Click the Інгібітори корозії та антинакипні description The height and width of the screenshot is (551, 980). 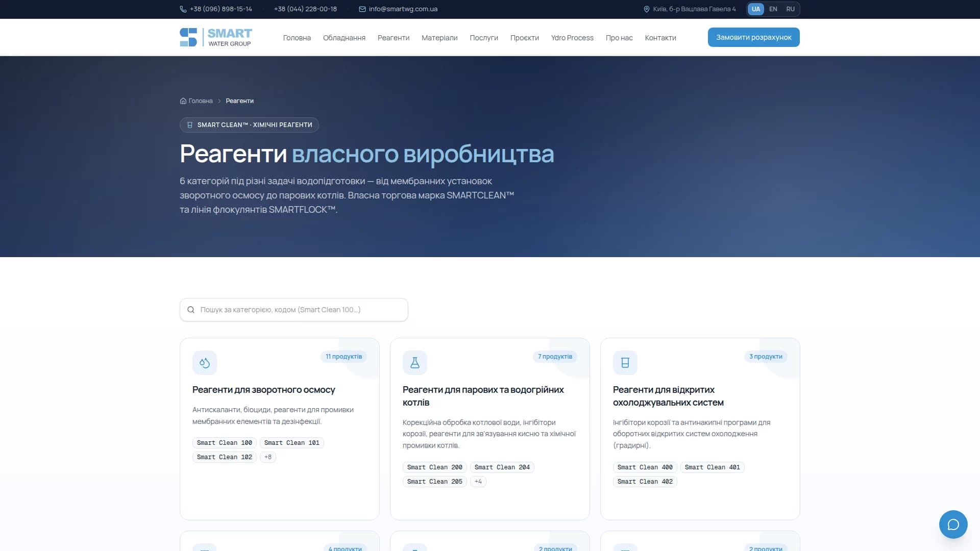point(692,434)
